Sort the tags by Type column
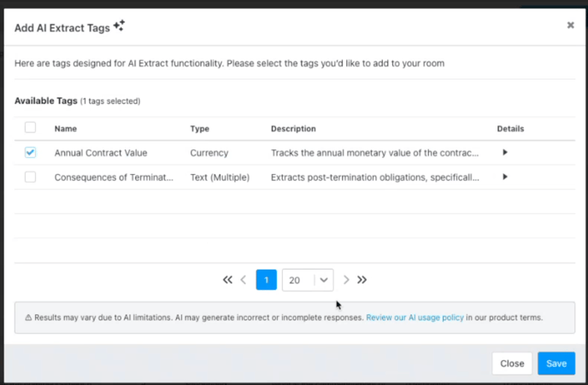The height and width of the screenshot is (385, 588). (199, 129)
